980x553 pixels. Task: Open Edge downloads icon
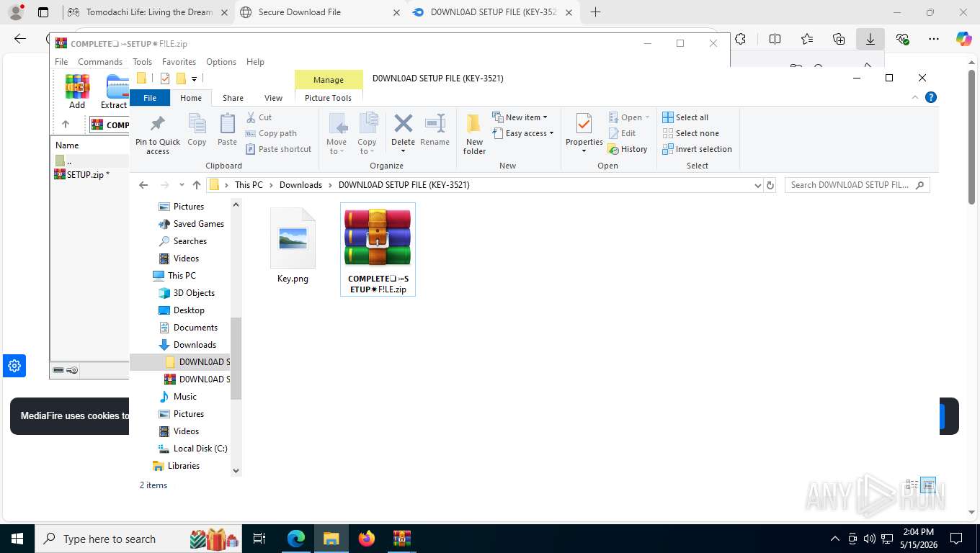tap(870, 40)
